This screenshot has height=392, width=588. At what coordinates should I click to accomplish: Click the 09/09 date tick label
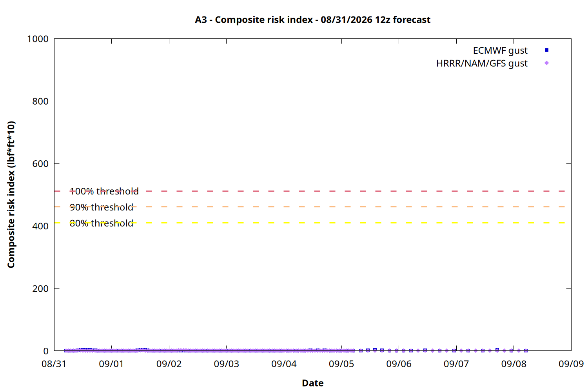[x=571, y=364]
